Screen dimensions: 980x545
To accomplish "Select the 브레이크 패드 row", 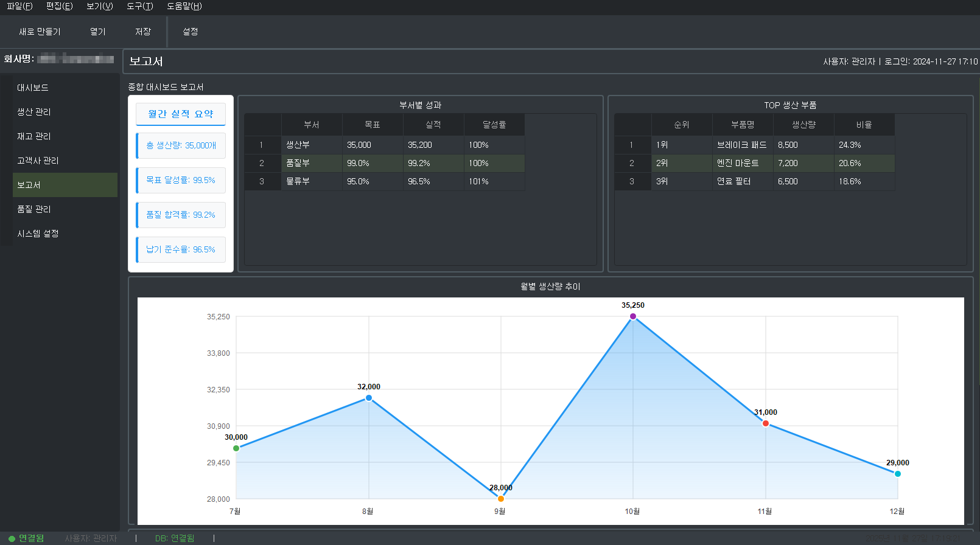I will click(741, 145).
